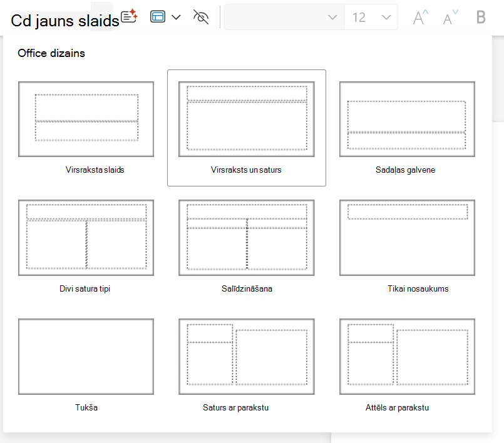Click the font name input box
The width and height of the screenshot is (504, 443).
284,17
